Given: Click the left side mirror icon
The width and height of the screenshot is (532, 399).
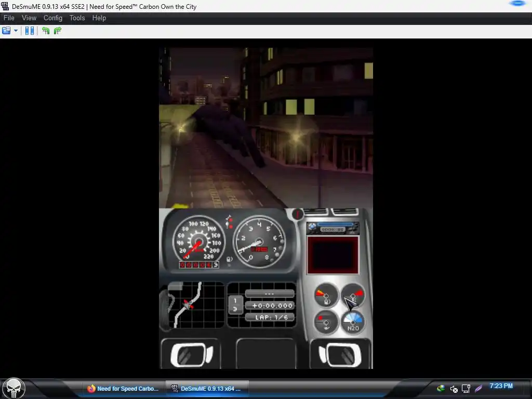Looking at the screenshot, I should [x=192, y=355].
